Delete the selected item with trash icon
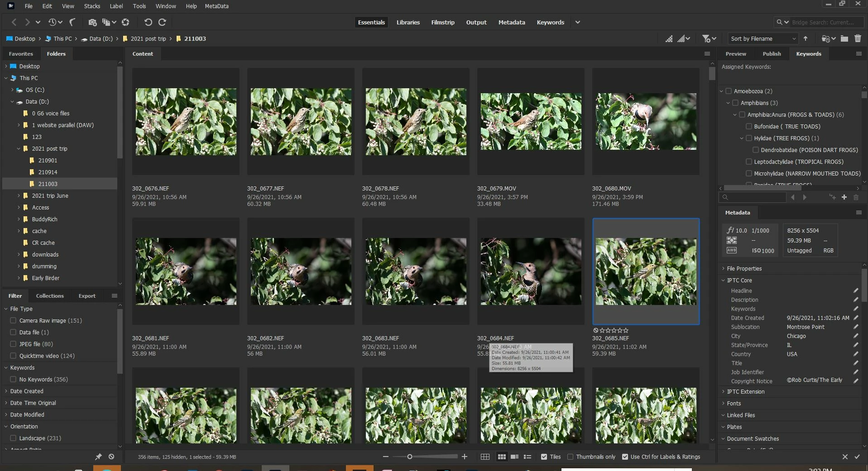 858,39
